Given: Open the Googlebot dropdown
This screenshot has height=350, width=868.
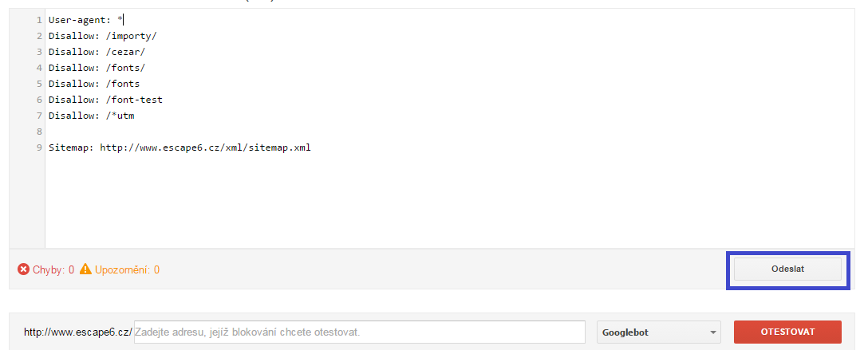Looking at the screenshot, I should pos(659,332).
